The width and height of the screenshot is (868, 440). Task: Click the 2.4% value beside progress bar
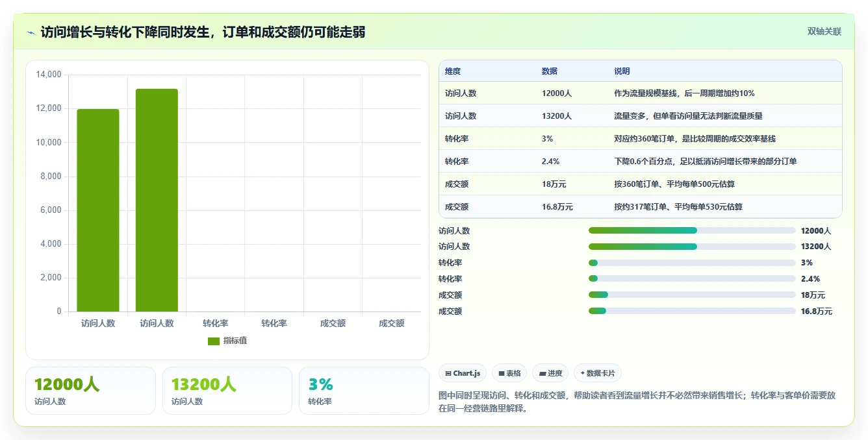(810, 279)
